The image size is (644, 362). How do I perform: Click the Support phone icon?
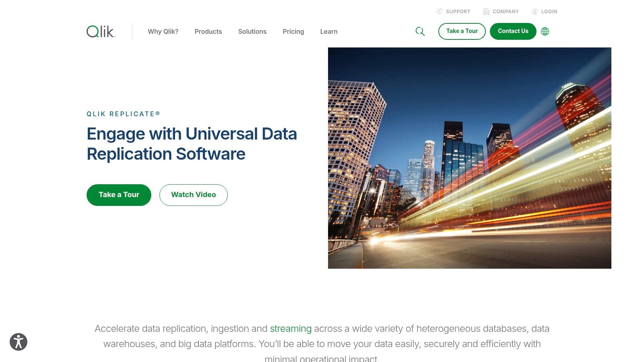[439, 11]
